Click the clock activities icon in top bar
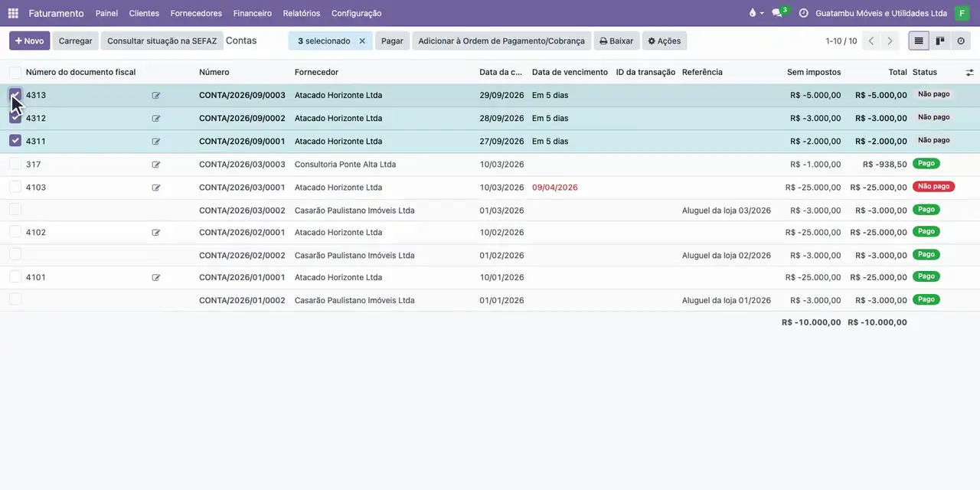980x490 pixels. pos(803,13)
